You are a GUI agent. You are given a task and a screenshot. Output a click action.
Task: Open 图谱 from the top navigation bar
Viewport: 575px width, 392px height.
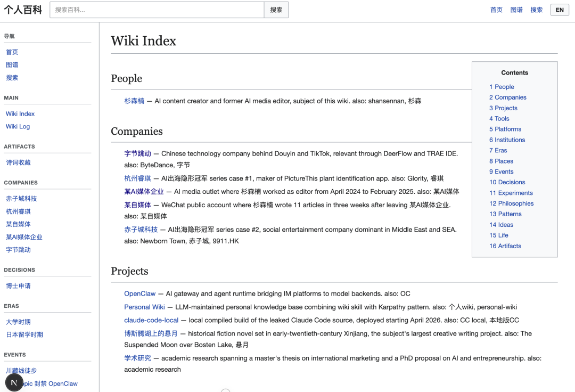point(516,10)
